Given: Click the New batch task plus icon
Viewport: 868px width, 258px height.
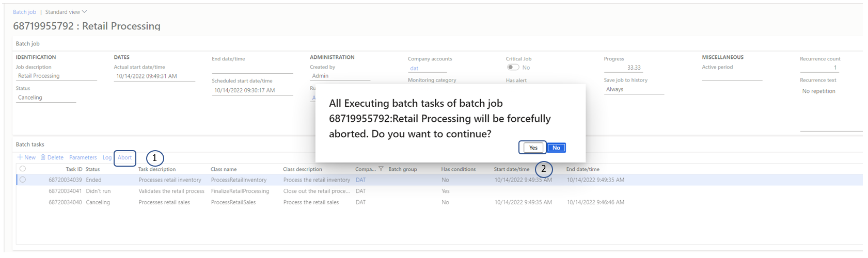Looking at the screenshot, I should 20,157.
